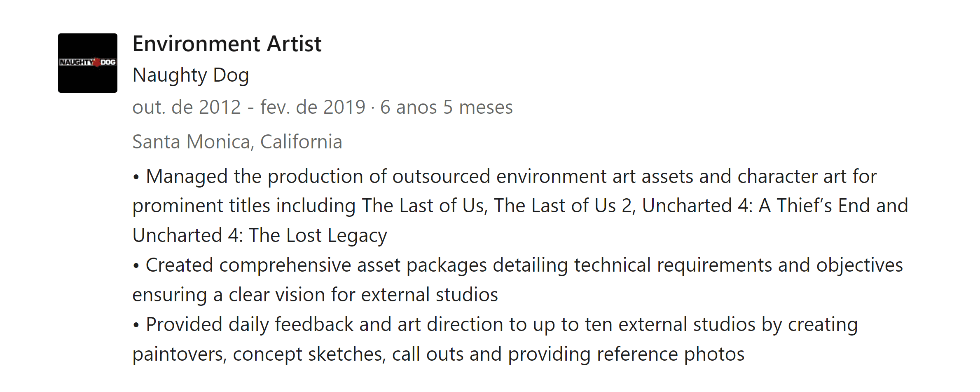Viewport: 980px width, 392px height.
Task: Click the "out. de 2012" start date
Action: [x=187, y=107]
